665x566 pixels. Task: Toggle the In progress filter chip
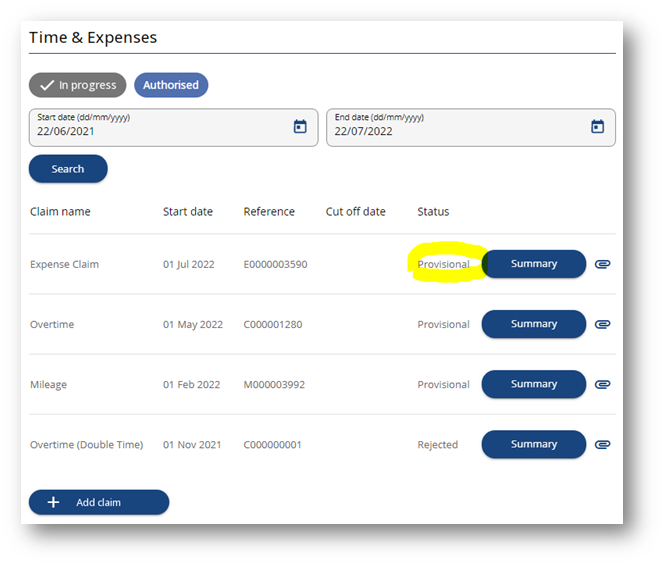click(78, 85)
